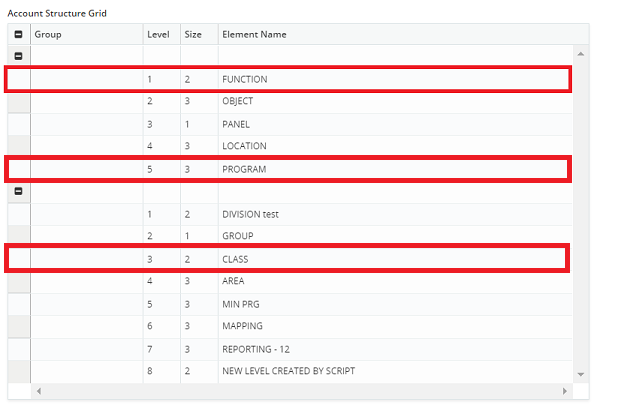Sort by the Level column header
624x405 pixels.
coord(159,34)
